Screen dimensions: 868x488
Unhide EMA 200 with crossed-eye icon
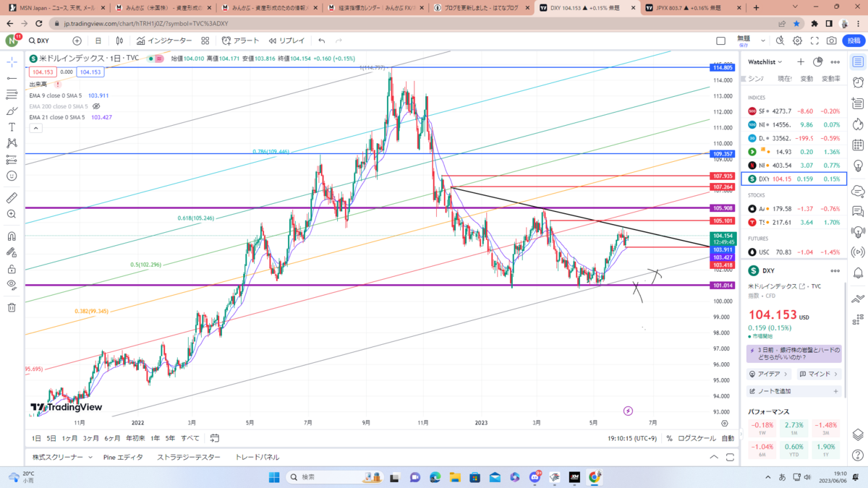pos(96,106)
